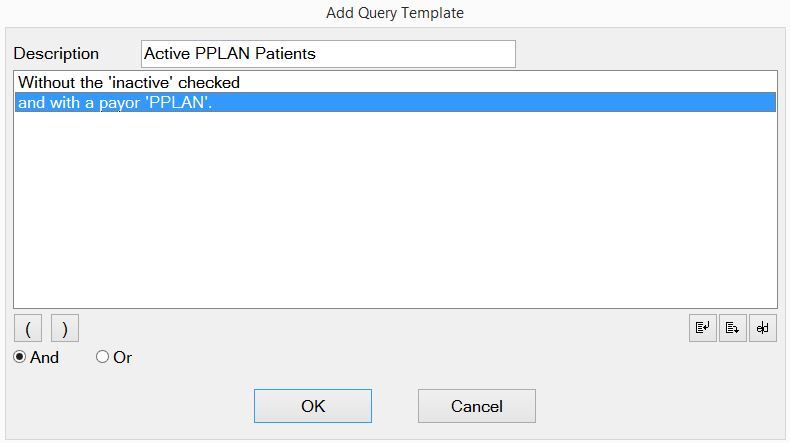Select highlighted "and with a payor 'PPLAN'." line
Viewport: 790px width, 443px height.
[x=395, y=102]
